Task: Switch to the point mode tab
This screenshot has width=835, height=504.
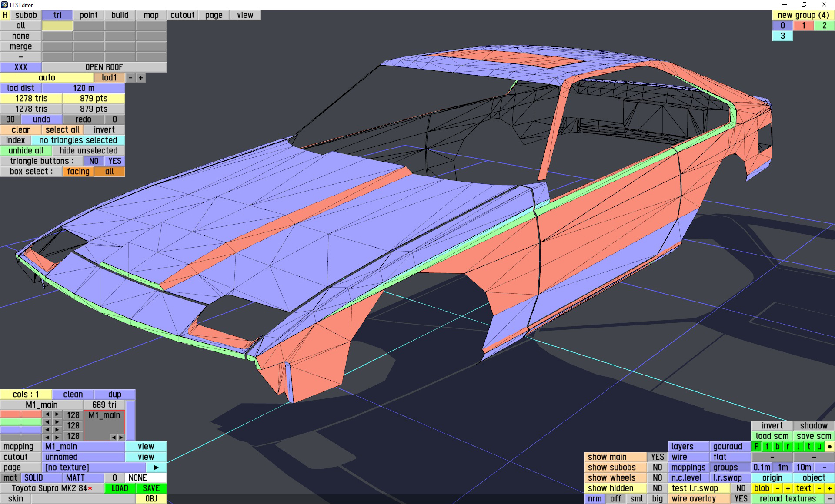Action: click(x=88, y=15)
